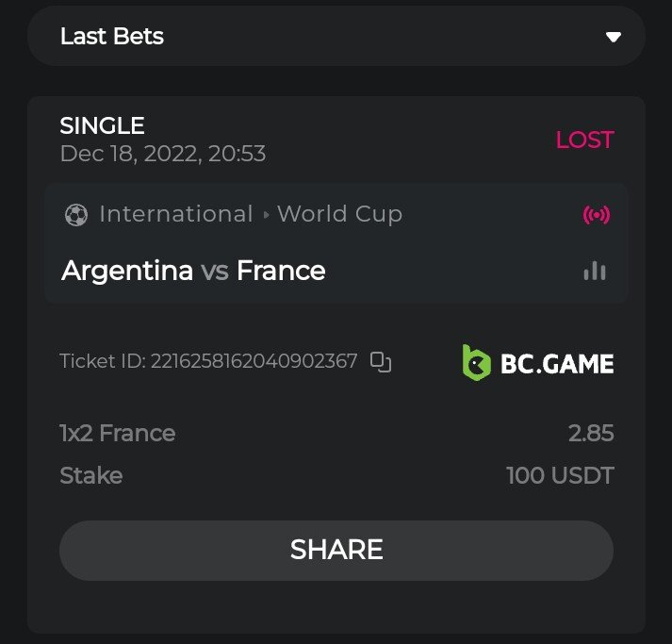The width and height of the screenshot is (672, 644).
Task: Open the World Cup breadcrumb link
Action: [339, 214]
